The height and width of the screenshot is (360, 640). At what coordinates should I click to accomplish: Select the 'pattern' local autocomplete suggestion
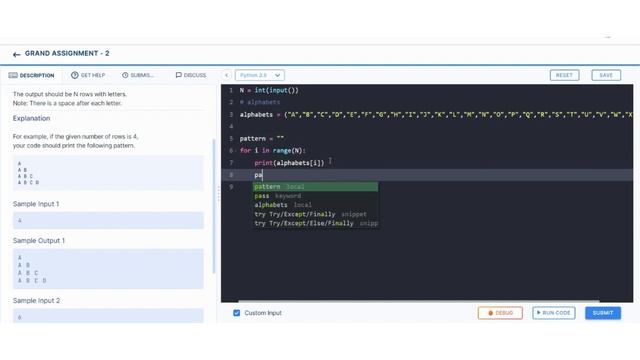point(315,187)
